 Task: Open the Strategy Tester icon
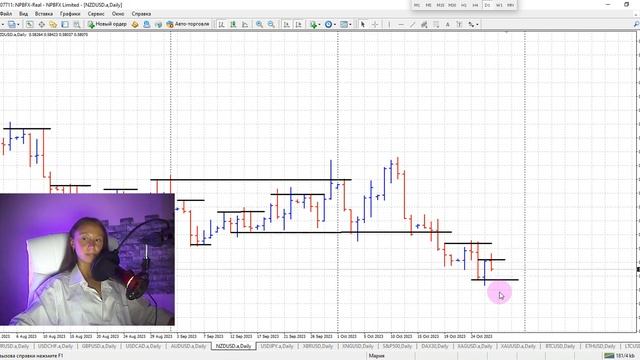coord(76,24)
